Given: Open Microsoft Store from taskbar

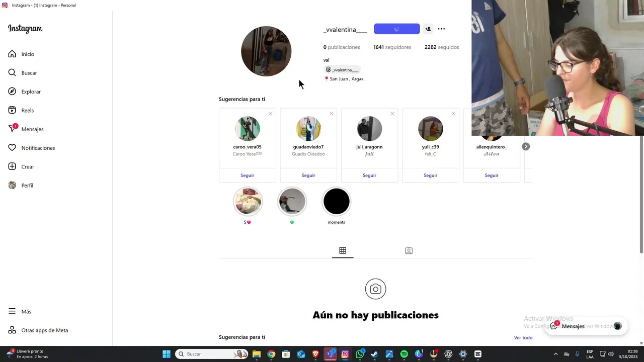Looking at the screenshot, I should click(x=286, y=354).
